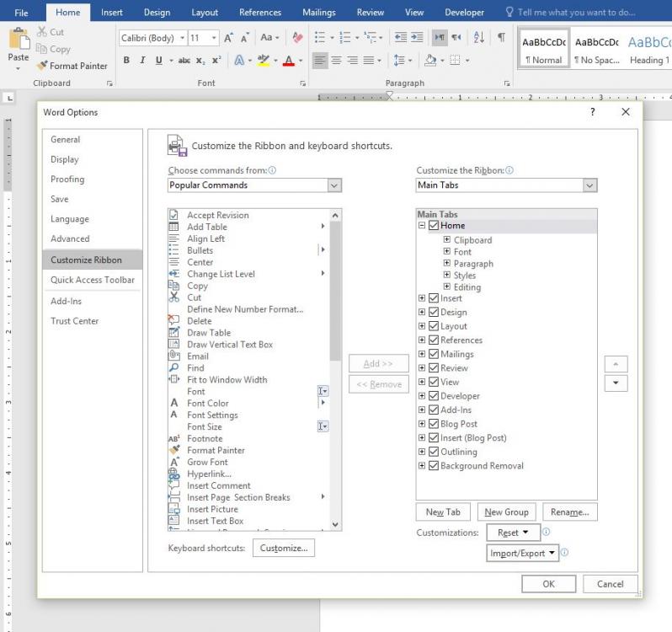Viewport: 672px width, 632px height.
Task: Open keyboard shortcuts Customize button
Action: coord(284,548)
